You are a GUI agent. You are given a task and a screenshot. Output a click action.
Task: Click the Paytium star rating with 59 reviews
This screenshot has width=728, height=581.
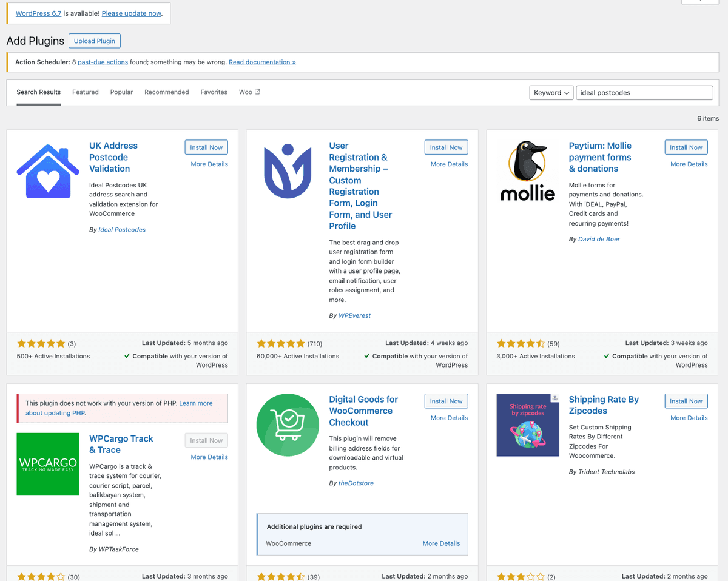pos(521,343)
